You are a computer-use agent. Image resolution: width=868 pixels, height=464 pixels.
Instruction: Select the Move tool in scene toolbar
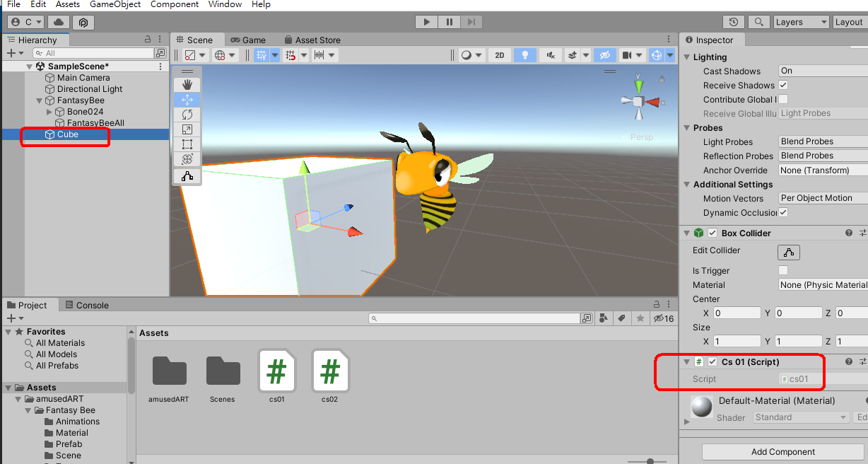[x=187, y=100]
